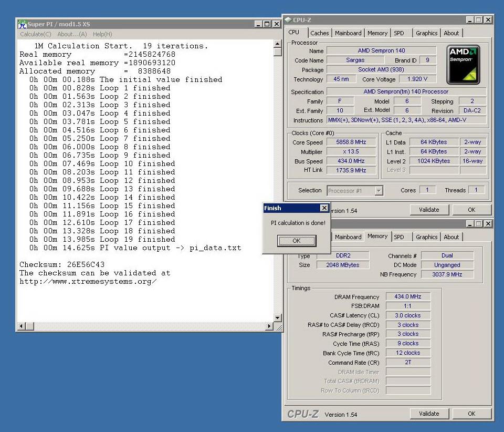Click the memory Type value 'DDR2'

(x=343, y=255)
